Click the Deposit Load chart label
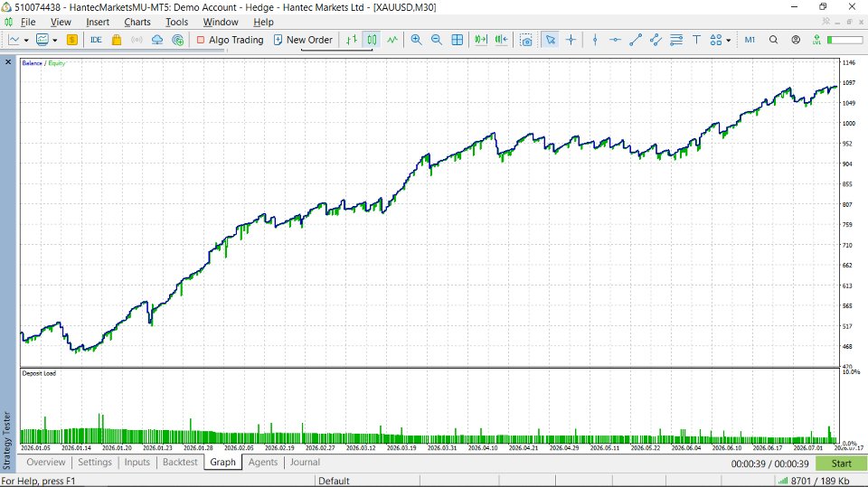 coord(39,373)
